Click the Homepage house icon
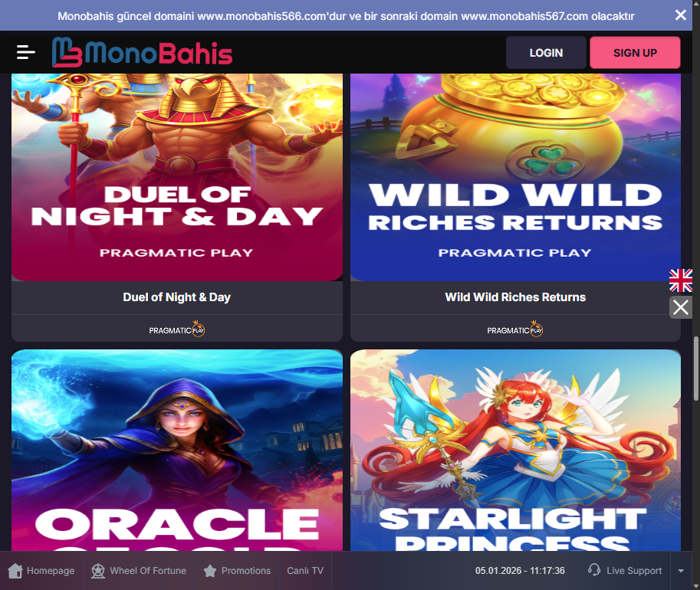Image resolution: width=700 pixels, height=590 pixels. (x=15, y=570)
